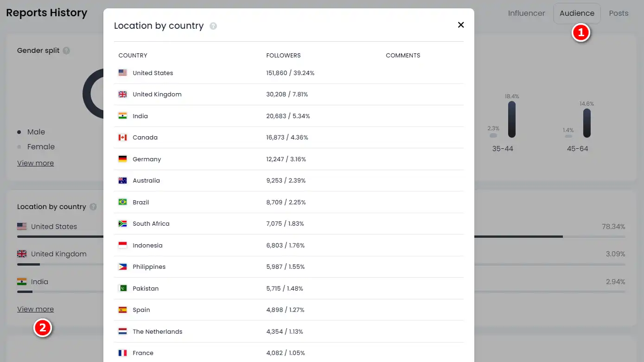Viewport: 644px width, 362px height.
Task: Sort by the COUNTRY column header
Action: [133, 55]
